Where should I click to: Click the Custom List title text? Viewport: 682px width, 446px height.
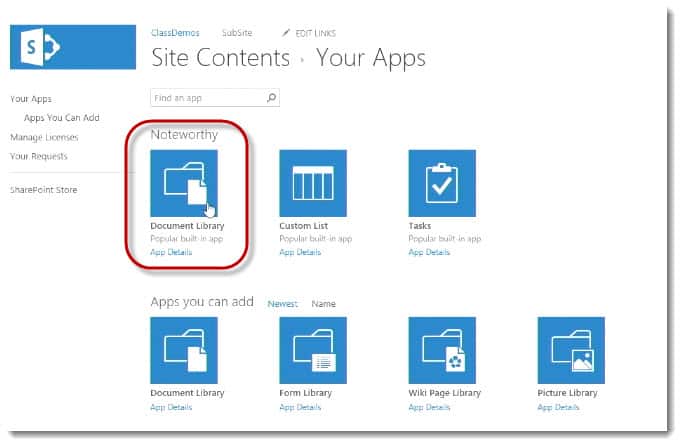tap(304, 226)
